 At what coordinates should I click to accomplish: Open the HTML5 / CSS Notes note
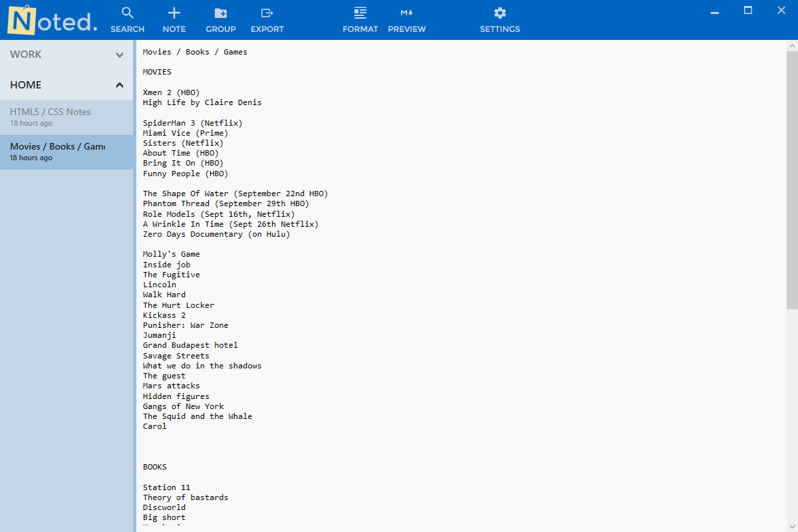pos(66,117)
